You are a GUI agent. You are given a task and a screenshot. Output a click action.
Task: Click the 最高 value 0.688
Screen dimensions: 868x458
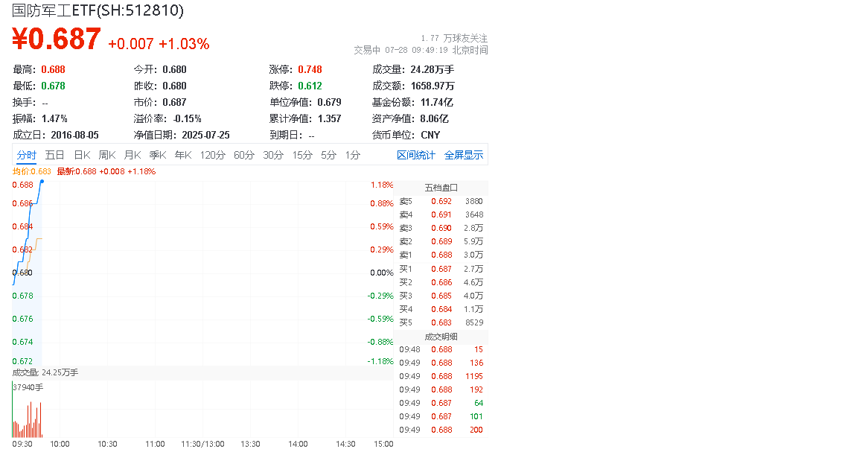pyautogui.click(x=53, y=69)
